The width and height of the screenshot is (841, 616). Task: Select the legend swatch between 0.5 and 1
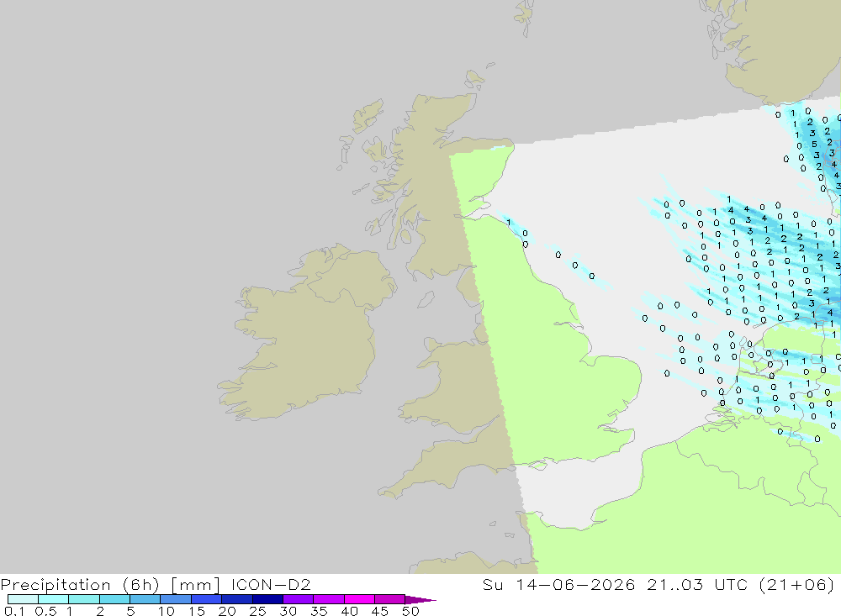pos(53,599)
